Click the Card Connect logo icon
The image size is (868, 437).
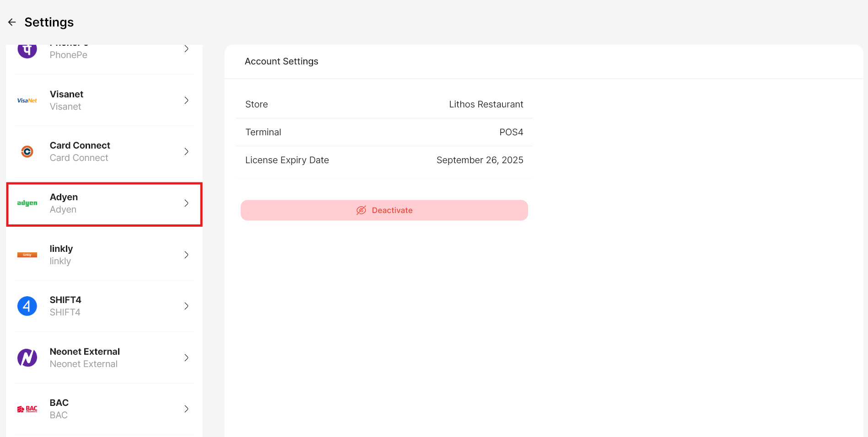27,151
